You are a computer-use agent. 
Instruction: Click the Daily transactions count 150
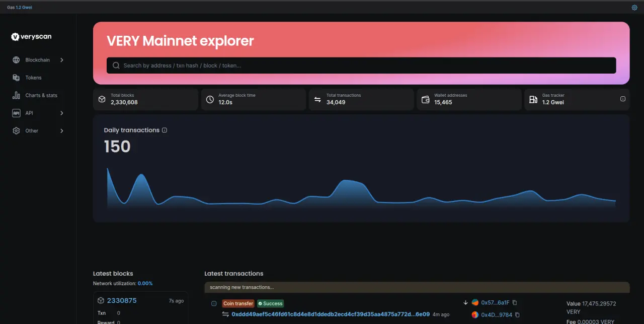[x=117, y=147]
